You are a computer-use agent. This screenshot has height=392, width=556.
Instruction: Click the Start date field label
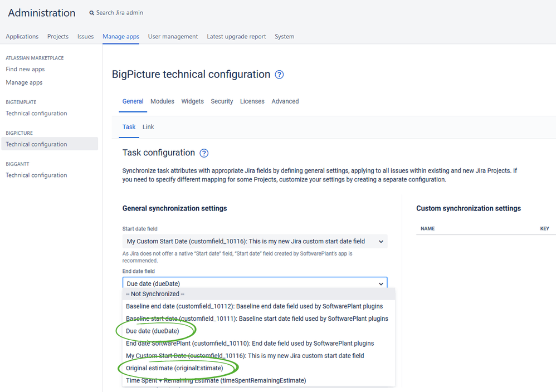point(140,229)
